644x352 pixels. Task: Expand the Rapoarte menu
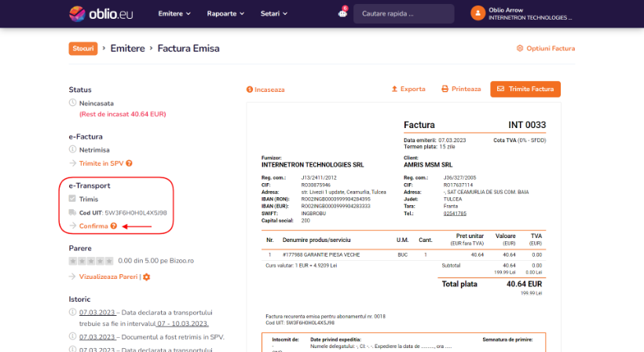pyautogui.click(x=225, y=13)
